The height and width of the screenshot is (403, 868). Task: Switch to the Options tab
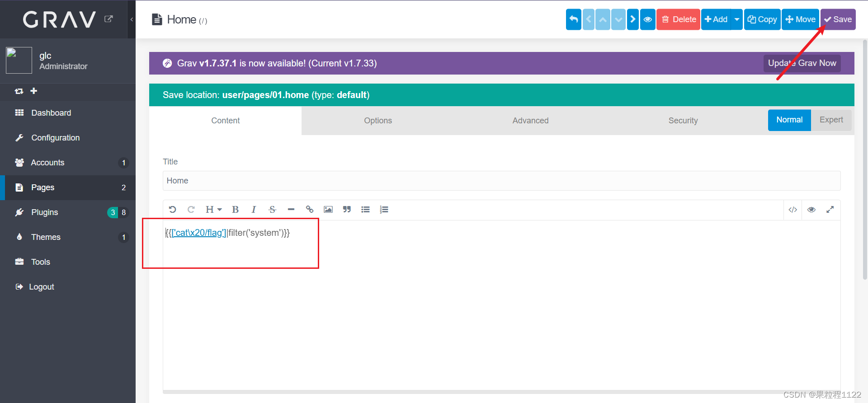pos(378,121)
